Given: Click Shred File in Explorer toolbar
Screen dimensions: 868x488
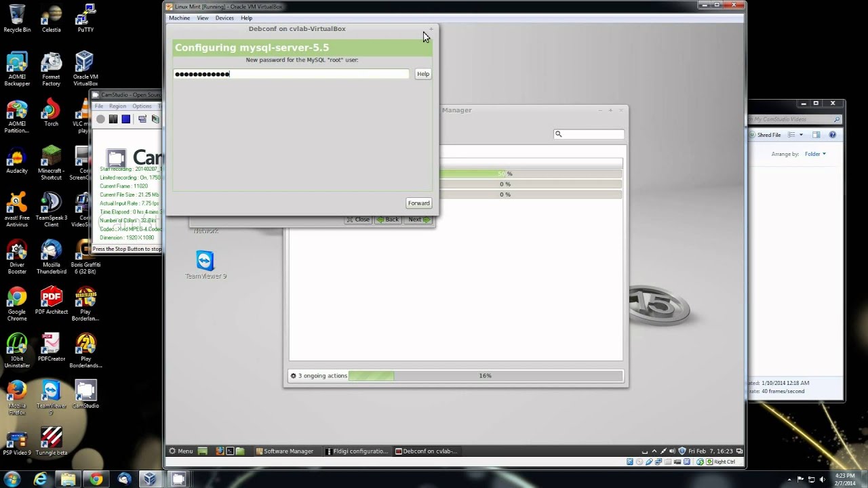Looking at the screenshot, I should point(765,135).
